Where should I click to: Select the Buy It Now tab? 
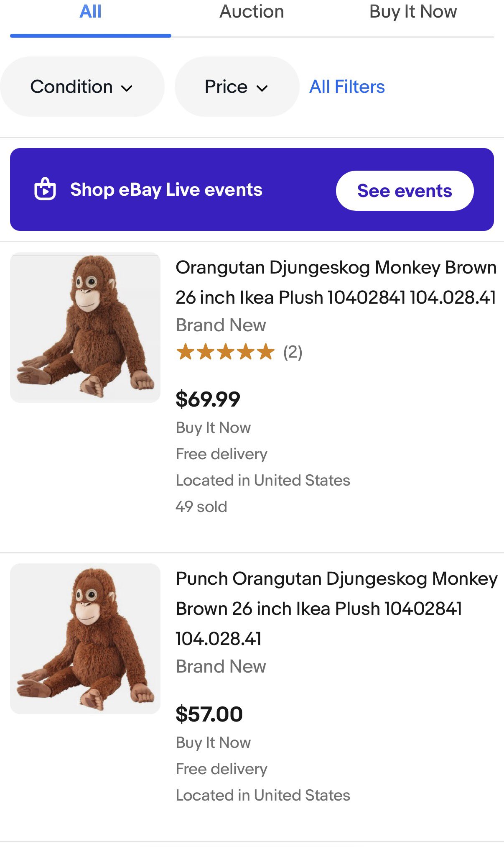[413, 13]
